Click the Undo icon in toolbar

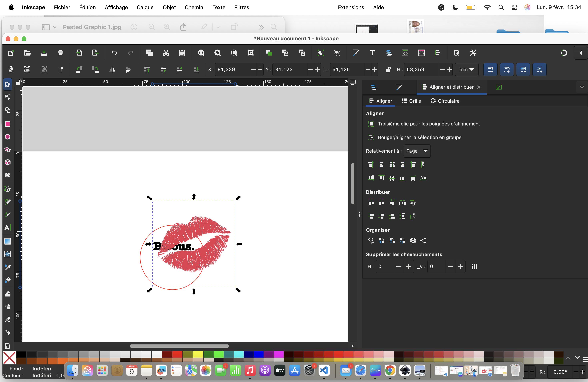pyautogui.click(x=114, y=53)
